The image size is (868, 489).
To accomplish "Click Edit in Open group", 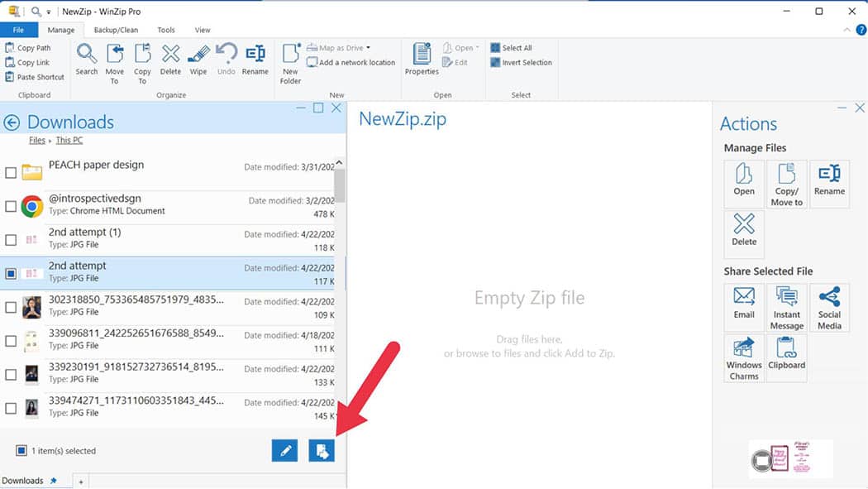I will [455, 63].
